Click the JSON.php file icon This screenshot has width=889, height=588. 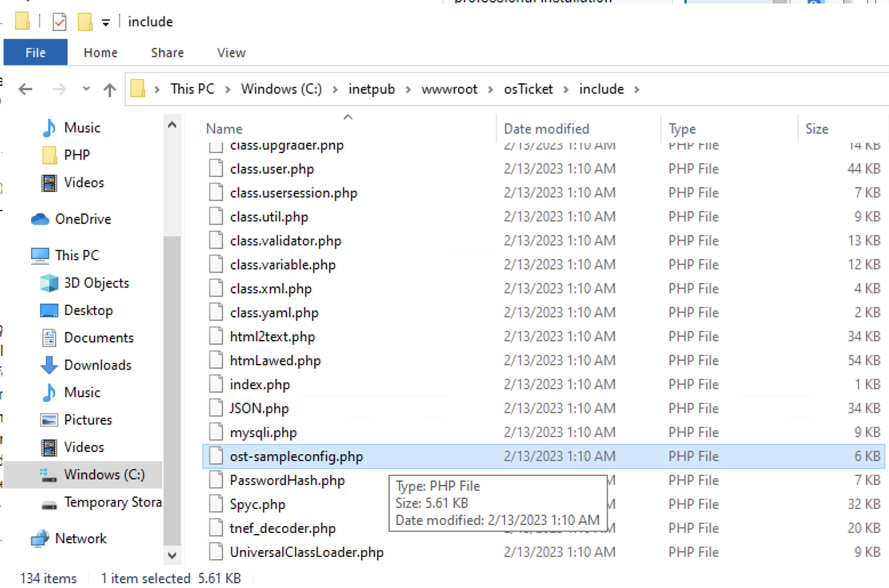point(216,408)
